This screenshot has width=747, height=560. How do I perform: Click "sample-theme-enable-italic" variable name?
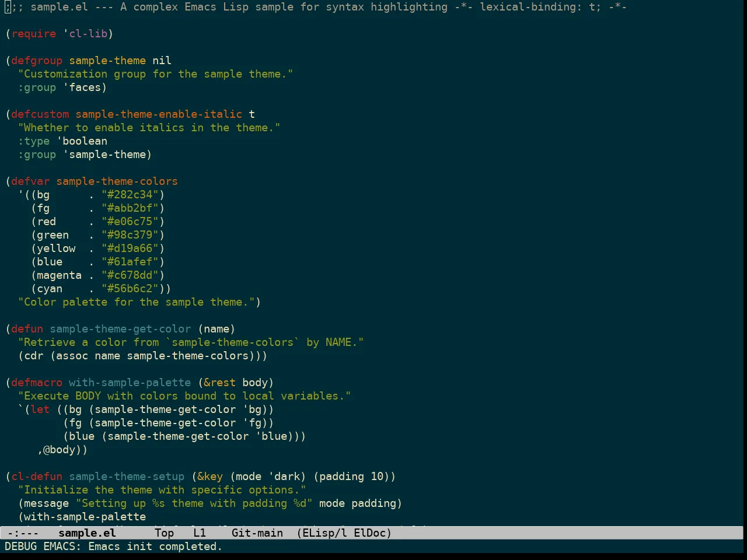click(x=159, y=114)
